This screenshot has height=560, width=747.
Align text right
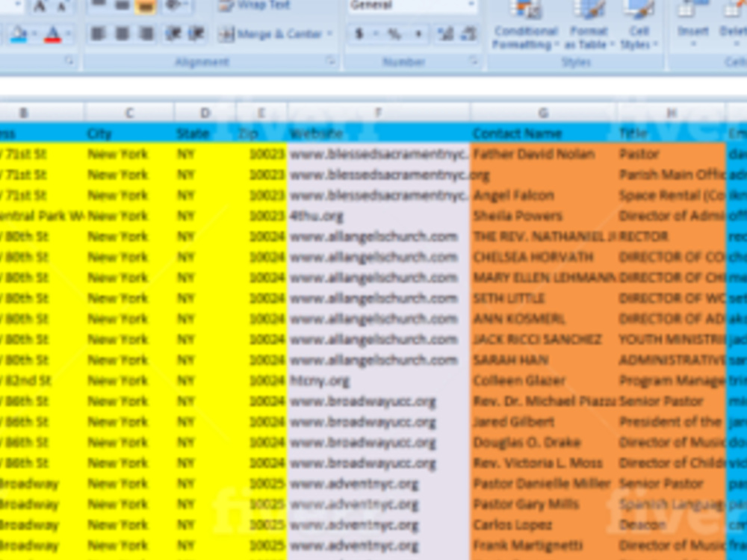(x=146, y=34)
